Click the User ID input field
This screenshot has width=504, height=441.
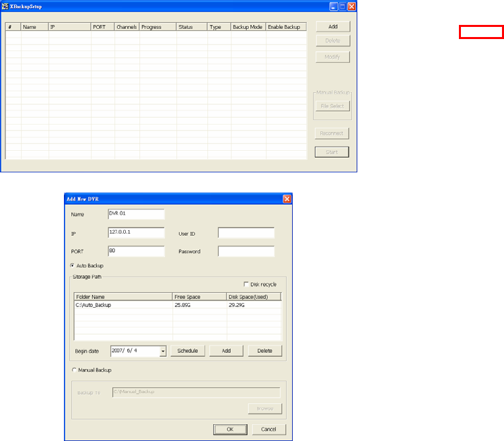246,232
